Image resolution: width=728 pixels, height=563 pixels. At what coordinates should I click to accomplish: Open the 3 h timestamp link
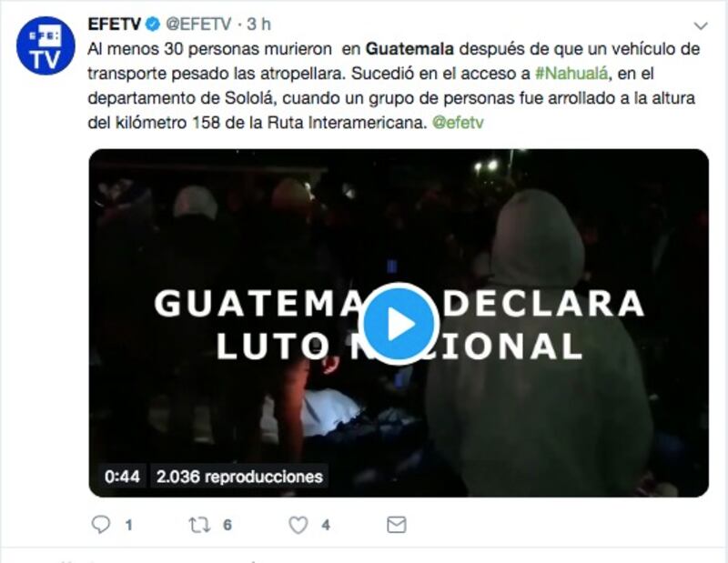(x=258, y=25)
